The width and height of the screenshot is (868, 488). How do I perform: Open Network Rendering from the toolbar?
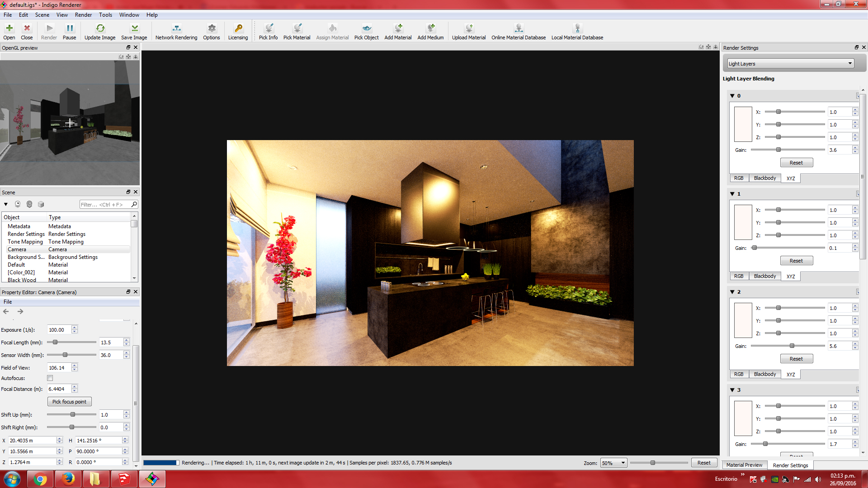coord(176,32)
